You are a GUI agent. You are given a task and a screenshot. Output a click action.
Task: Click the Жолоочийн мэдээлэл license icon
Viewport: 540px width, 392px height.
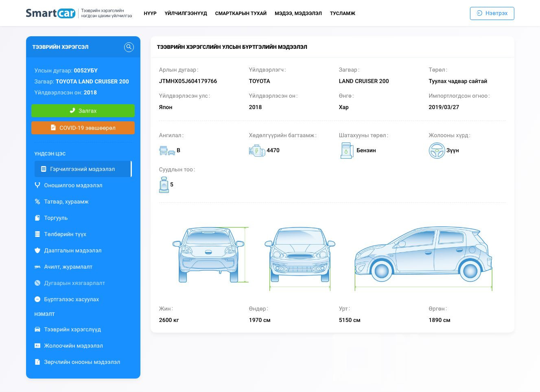pos(37,346)
